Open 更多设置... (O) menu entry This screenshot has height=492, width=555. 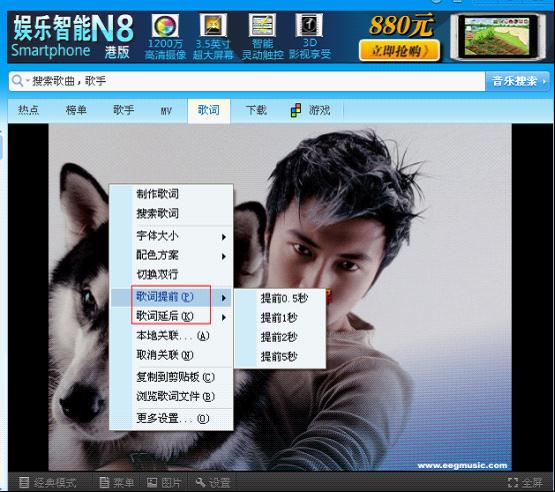171,419
